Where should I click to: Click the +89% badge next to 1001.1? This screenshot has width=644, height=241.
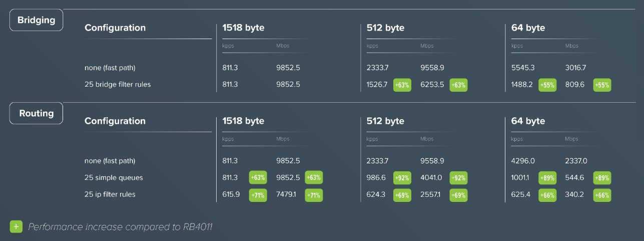point(547,178)
